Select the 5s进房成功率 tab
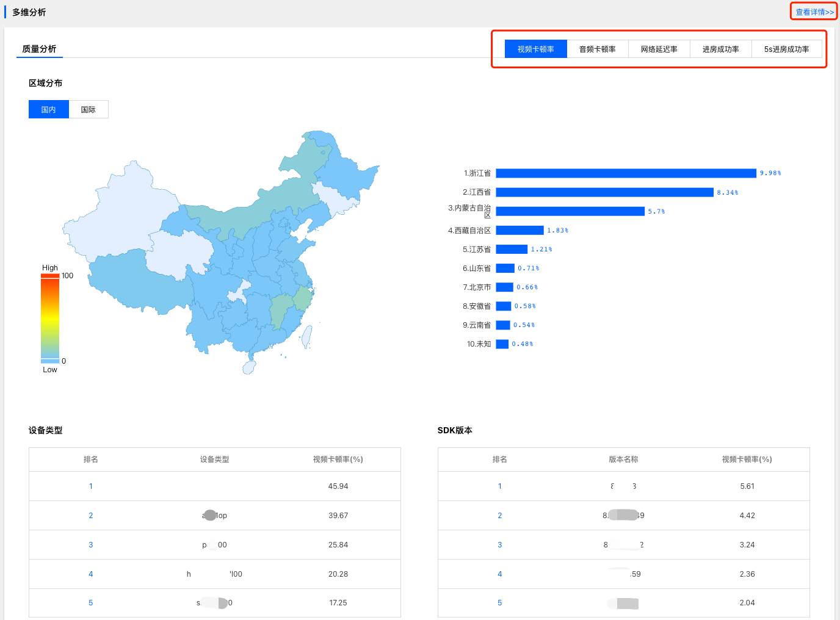840x620 pixels. click(x=786, y=49)
